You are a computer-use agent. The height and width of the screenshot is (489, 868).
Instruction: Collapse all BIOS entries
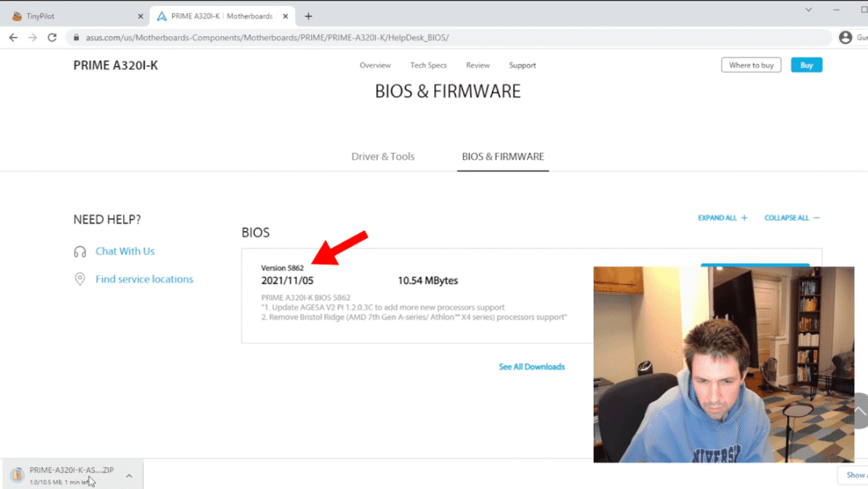click(792, 218)
